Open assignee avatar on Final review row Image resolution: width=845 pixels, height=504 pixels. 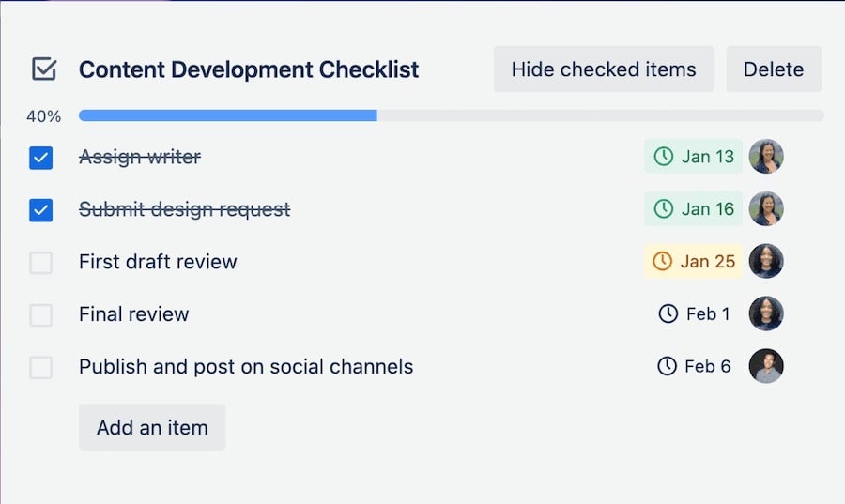click(x=766, y=313)
